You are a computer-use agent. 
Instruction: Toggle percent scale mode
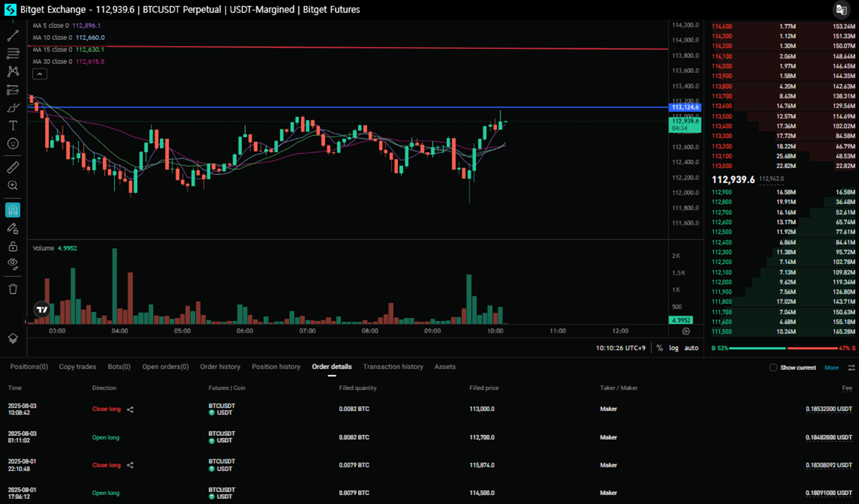[x=660, y=348]
